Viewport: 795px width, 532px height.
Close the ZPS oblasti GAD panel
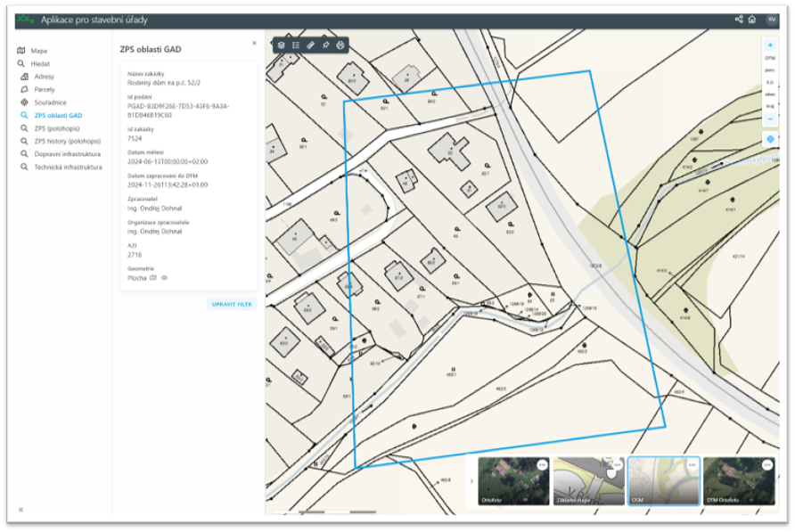click(255, 43)
